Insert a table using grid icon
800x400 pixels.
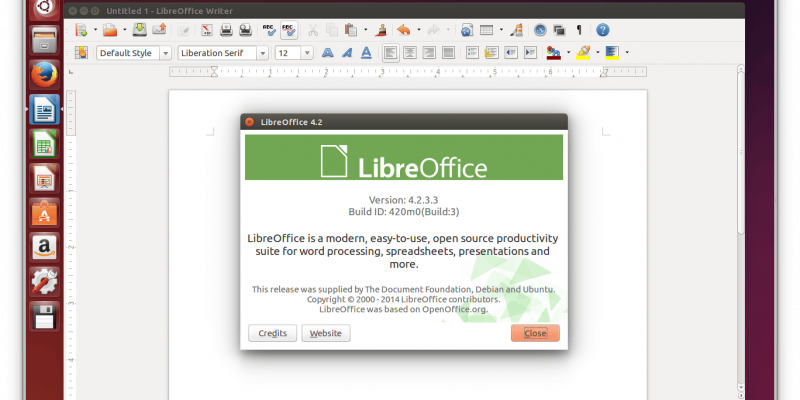click(487, 30)
